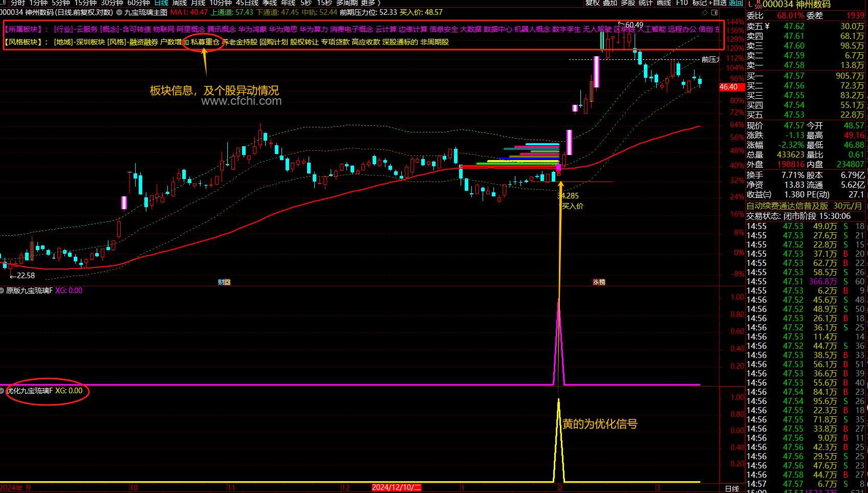
Task: Click the 2024/12/10/二 date marker
Action: pyautogui.click(x=397, y=487)
